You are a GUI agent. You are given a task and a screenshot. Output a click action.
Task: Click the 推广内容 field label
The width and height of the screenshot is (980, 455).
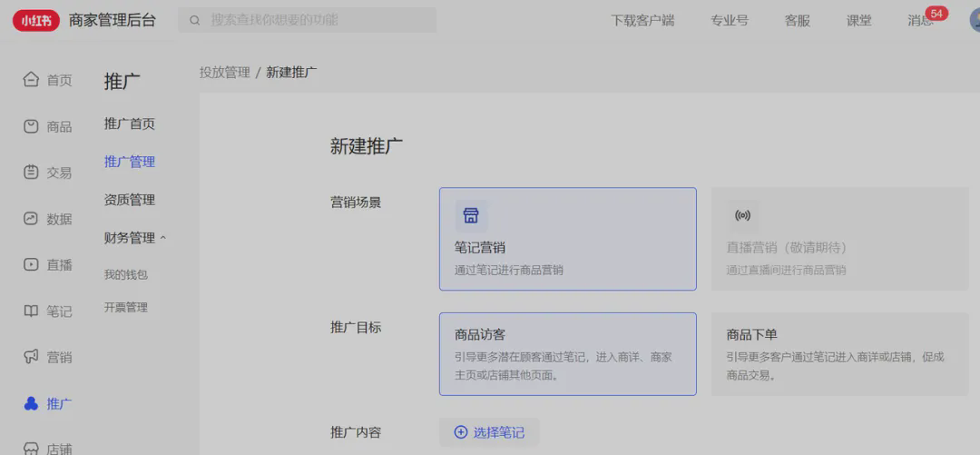(356, 432)
